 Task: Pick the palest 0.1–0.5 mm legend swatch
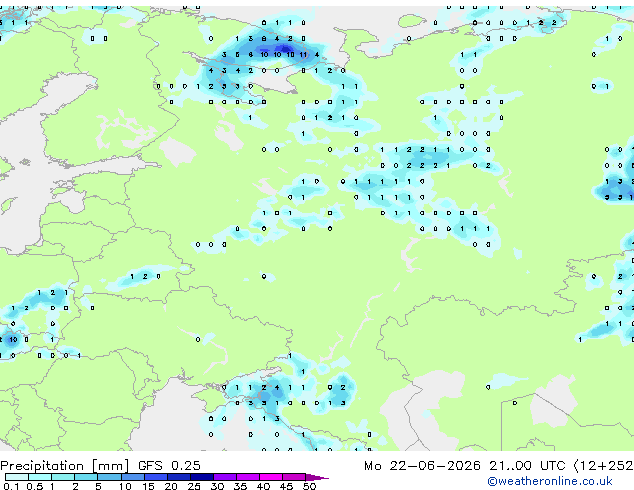point(17,477)
